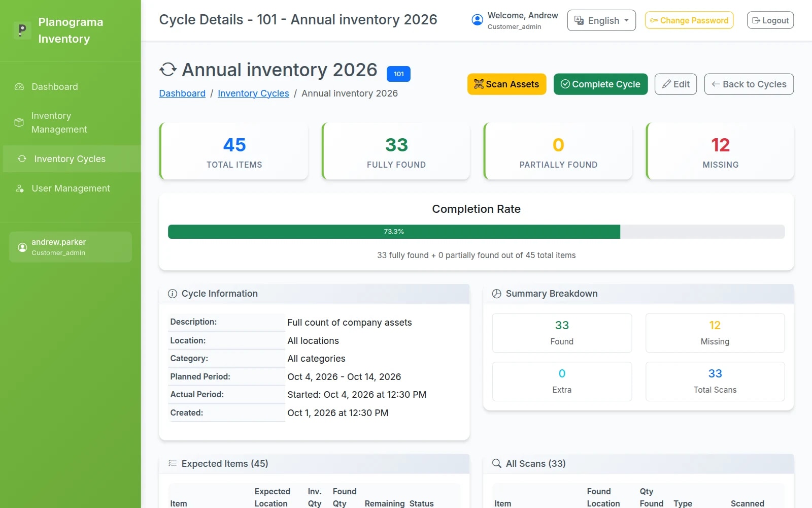
Task: Click the Scan Assets button
Action: (x=506, y=84)
